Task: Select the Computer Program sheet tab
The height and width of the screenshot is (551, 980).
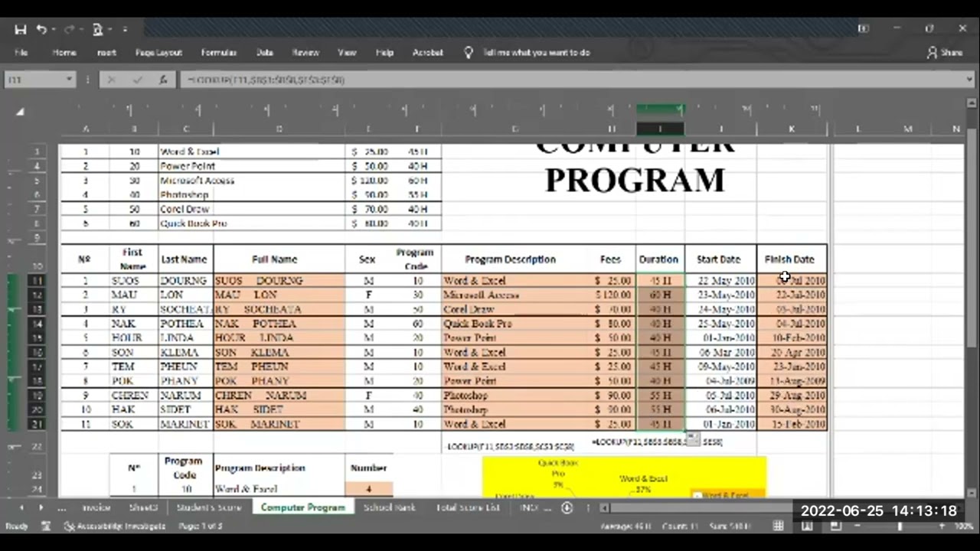Action: [303, 507]
